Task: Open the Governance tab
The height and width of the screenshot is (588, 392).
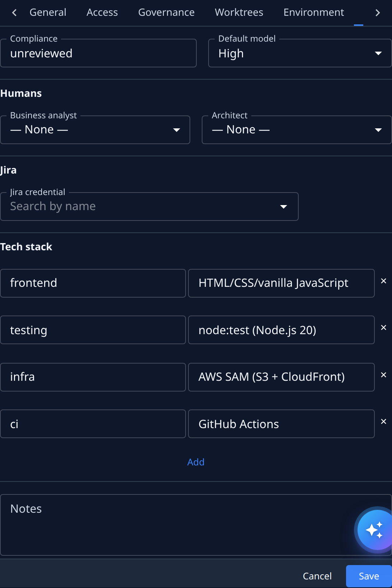Action: [x=167, y=13]
